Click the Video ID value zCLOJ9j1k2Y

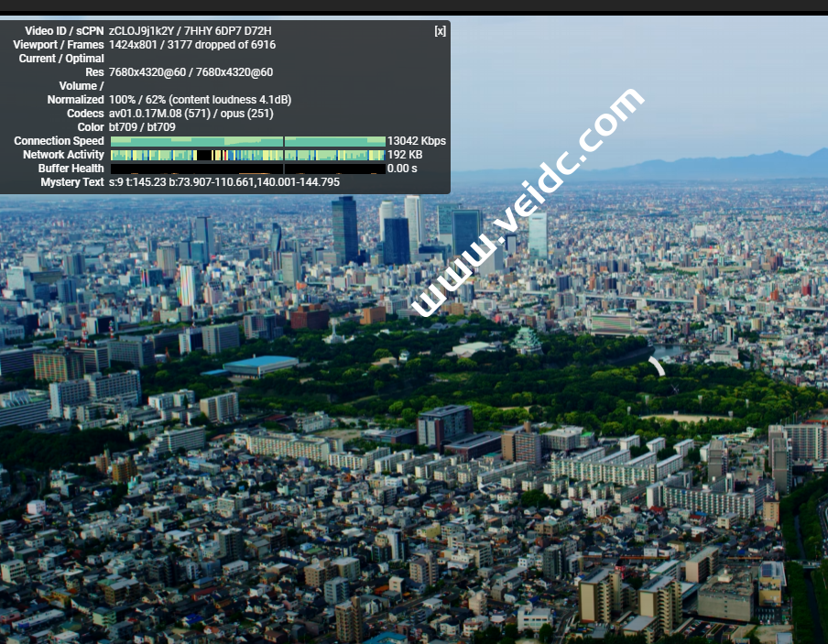(140, 31)
